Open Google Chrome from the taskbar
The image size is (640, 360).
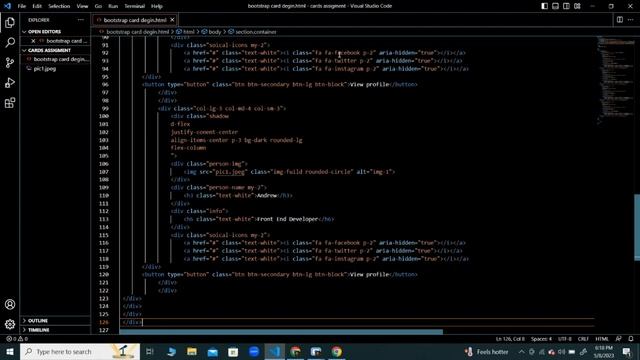[337, 351]
